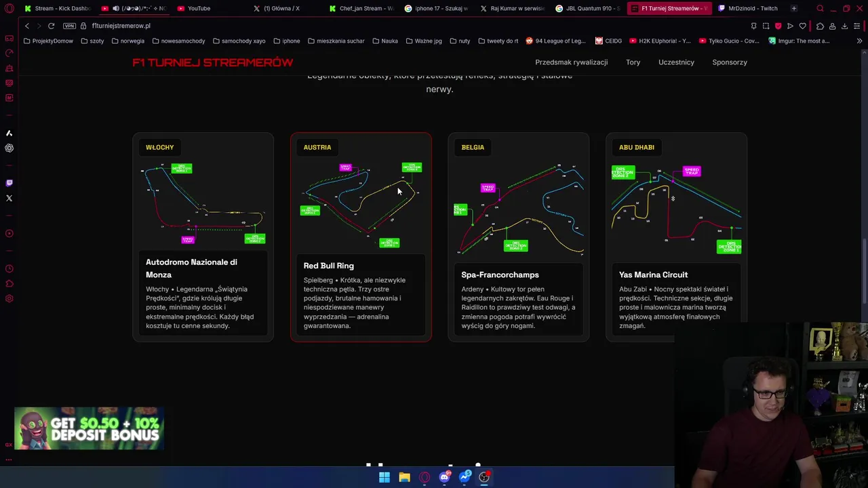This screenshot has height=488, width=868.
Task: Open the downloads icon in toolbar
Action: [844, 26]
